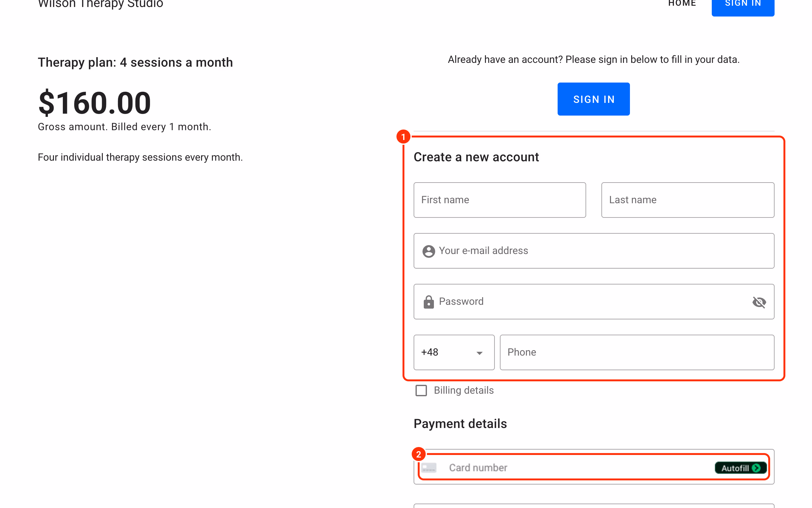Click the 'Payment details' heading
The height and width of the screenshot is (508, 812).
[460, 424]
